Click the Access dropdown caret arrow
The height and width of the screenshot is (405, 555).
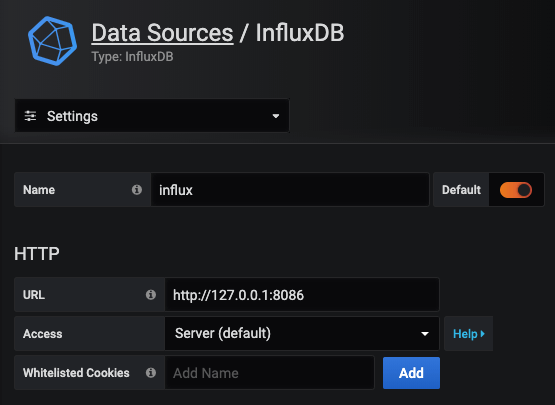point(425,334)
